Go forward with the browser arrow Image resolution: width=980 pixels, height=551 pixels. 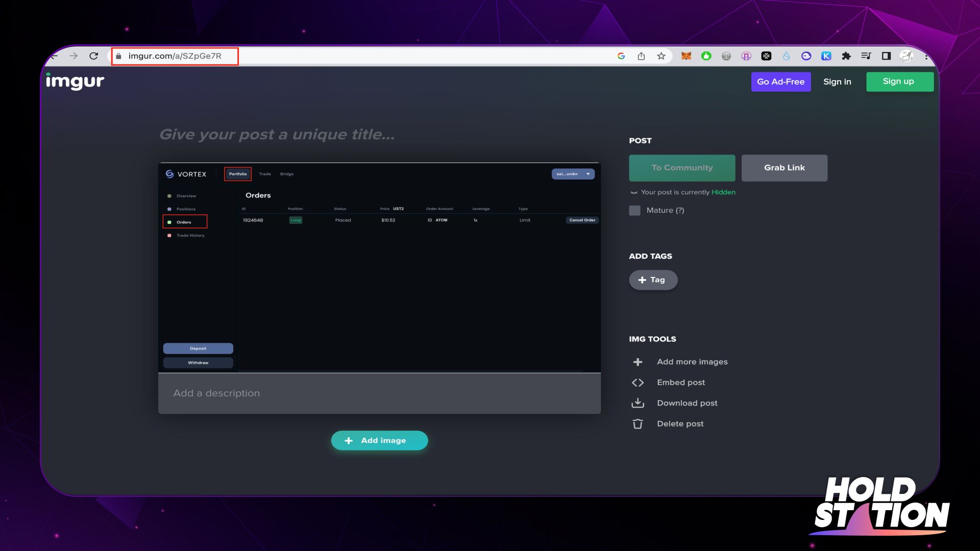73,56
